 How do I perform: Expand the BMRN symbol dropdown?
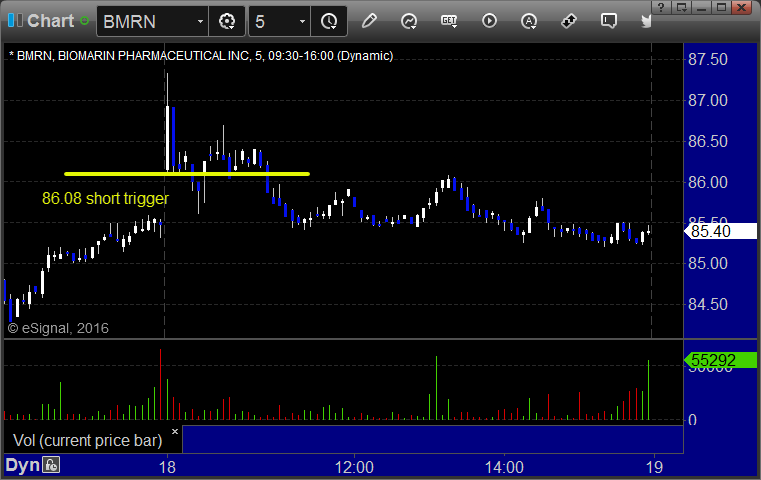point(201,21)
